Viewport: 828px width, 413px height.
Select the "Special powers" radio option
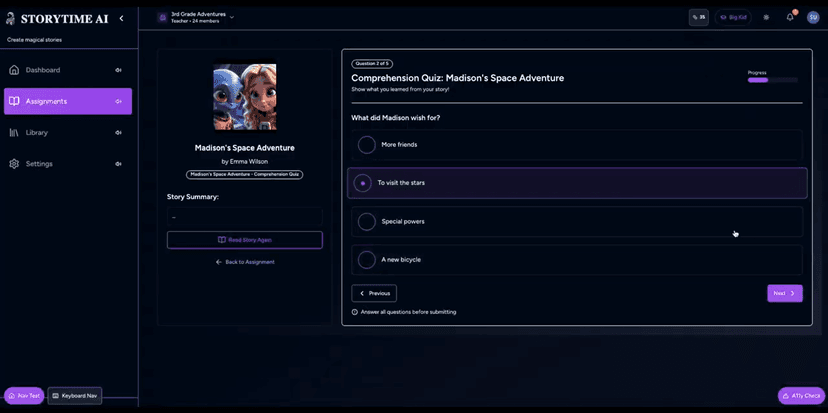tap(367, 221)
